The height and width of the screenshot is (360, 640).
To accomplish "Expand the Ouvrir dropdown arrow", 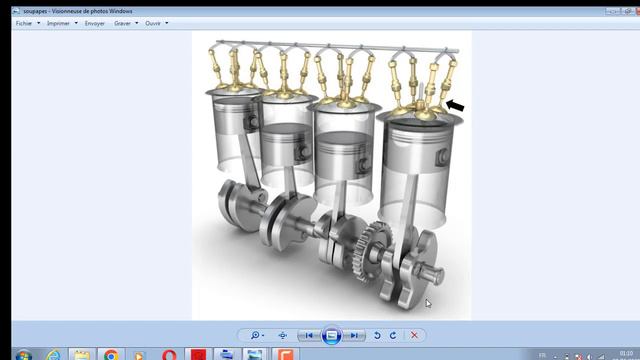I will click(167, 23).
